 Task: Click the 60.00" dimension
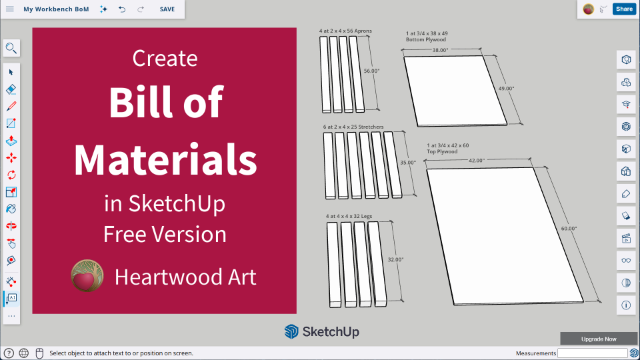[x=569, y=229]
